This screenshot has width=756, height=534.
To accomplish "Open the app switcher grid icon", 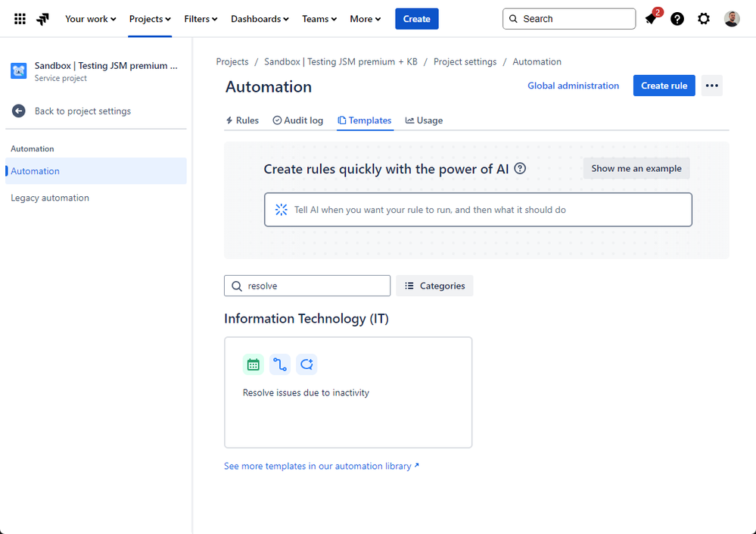I will pyautogui.click(x=20, y=19).
